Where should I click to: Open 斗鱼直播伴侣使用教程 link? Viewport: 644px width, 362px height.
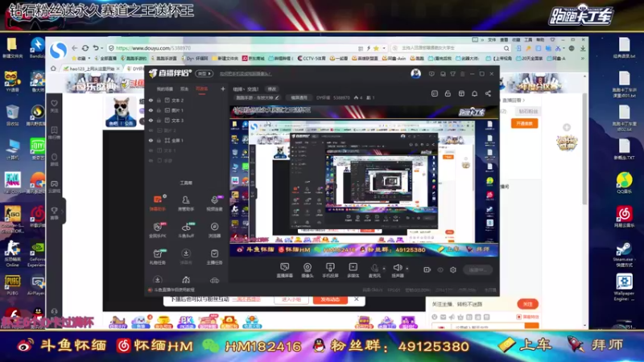pyautogui.click(x=174, y=290)
